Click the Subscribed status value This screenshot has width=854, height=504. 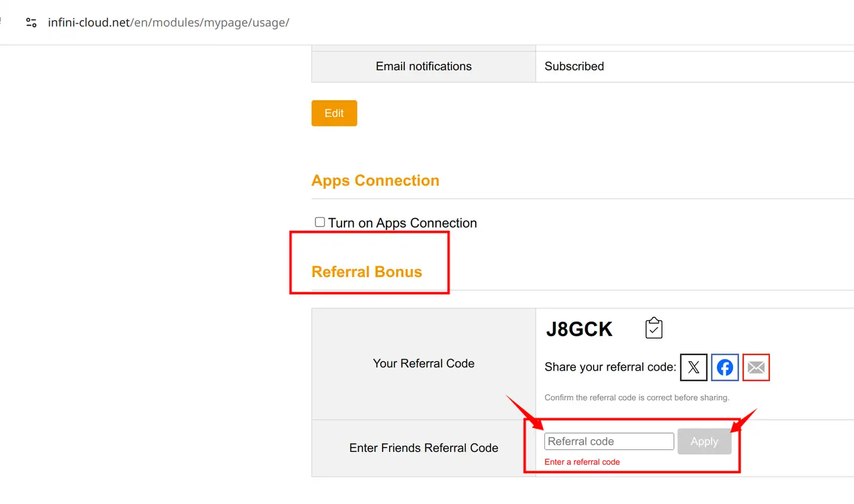[574, 66]
